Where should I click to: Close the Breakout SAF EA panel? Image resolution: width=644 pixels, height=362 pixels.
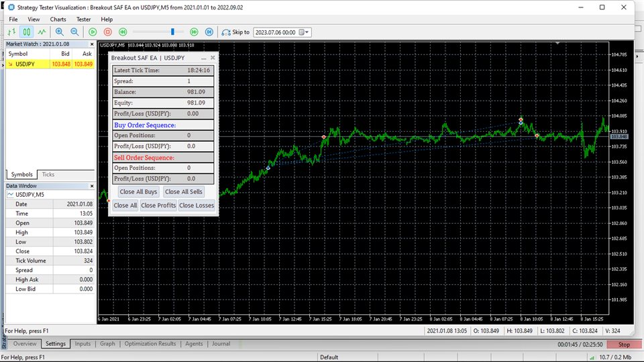click(x=213, y=58)
